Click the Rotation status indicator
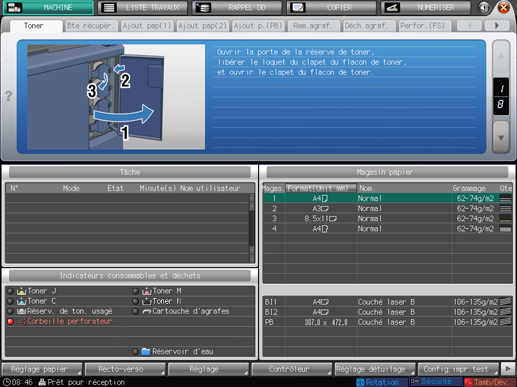Viewport: 517px width, 387px height. pos(382,382)
